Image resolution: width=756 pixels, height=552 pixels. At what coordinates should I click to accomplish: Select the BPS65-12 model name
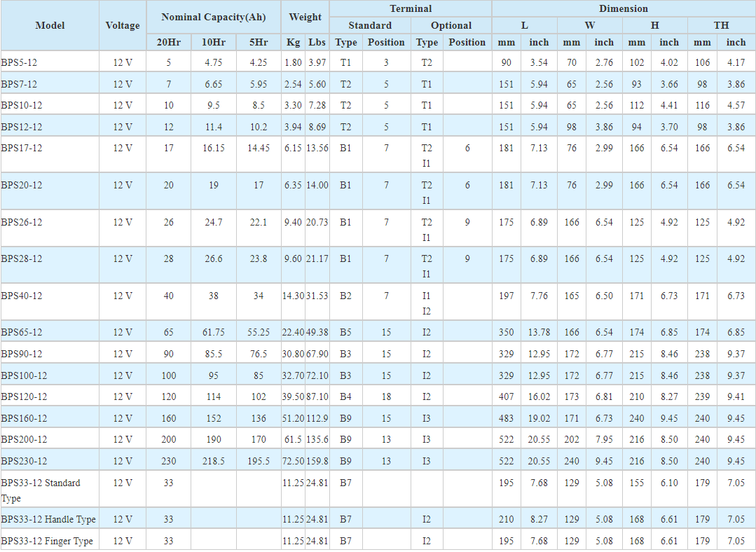(x=22, y=332)
